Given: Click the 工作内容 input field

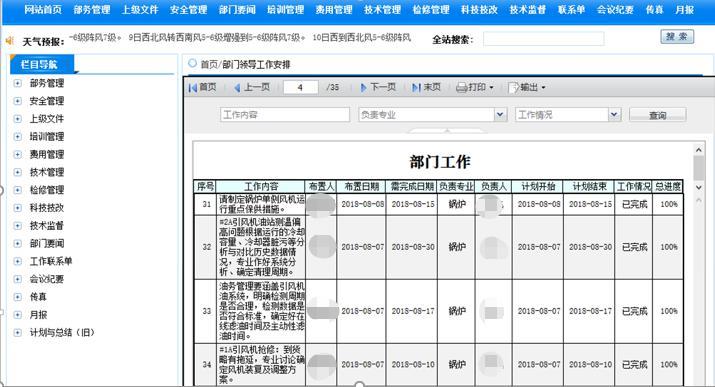Looking at the screenshot, I should (285, 114).
